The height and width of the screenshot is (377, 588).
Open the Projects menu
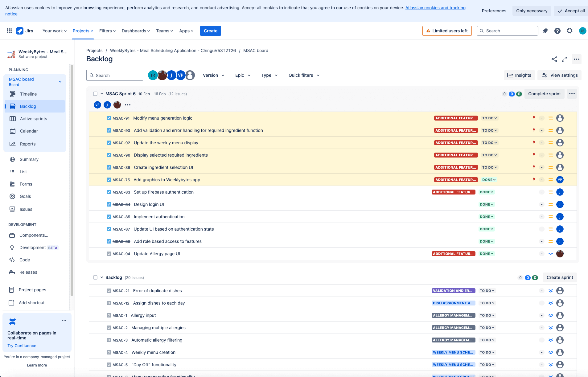click(x=83, y=31)
